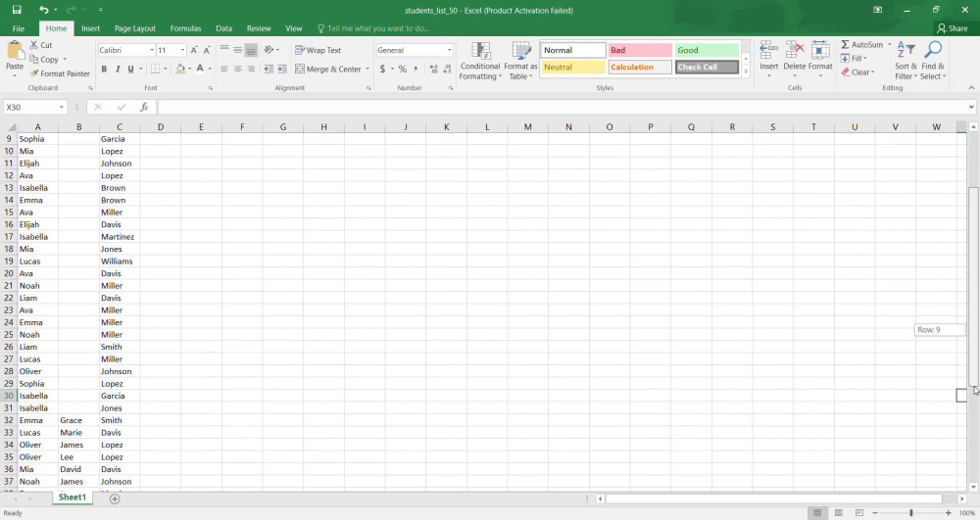Toggle Align Right for cell text
This screenshot has height=520, width=980.
tap(251, 69)
